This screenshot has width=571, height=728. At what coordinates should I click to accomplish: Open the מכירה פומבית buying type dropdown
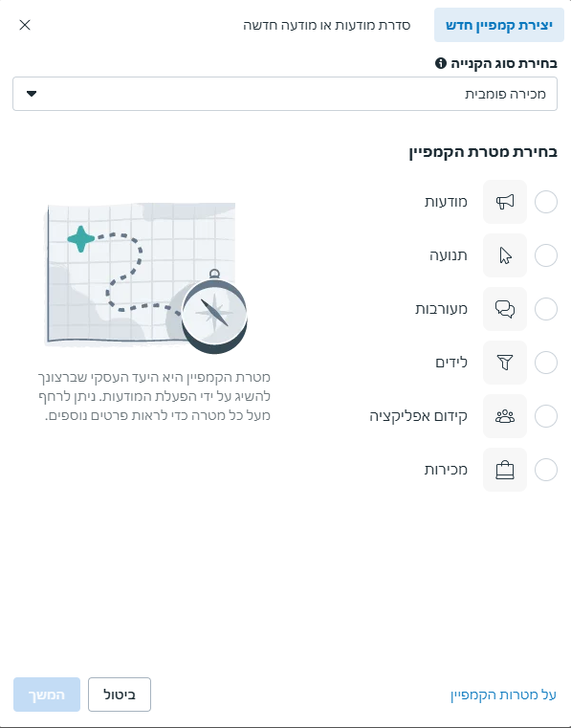pos(285,94)
